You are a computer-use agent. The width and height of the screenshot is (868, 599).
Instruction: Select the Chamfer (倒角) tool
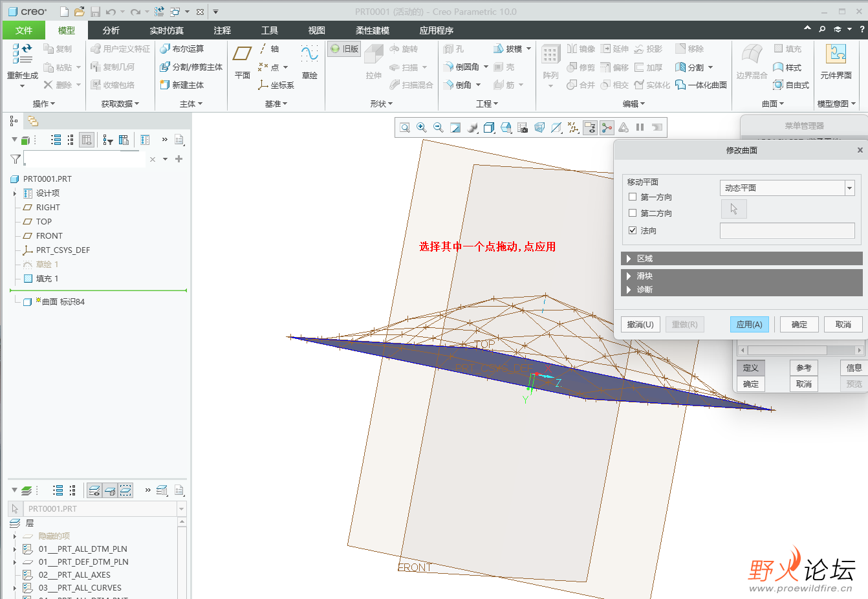(458, 85)
